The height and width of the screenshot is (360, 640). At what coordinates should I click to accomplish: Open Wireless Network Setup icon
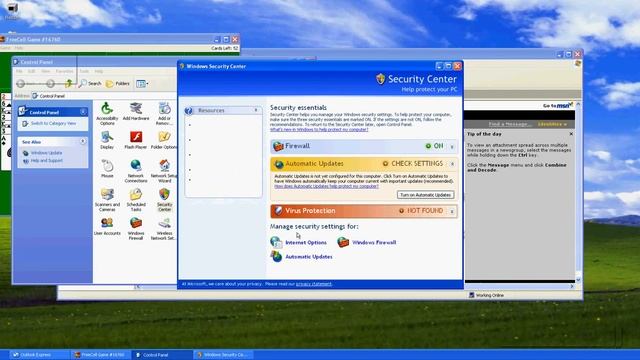point(164,229)
